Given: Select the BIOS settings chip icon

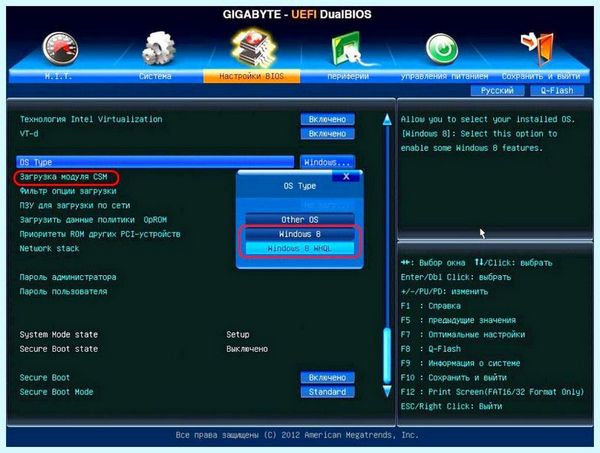Looking at the screenshot, I should point(253,49).
